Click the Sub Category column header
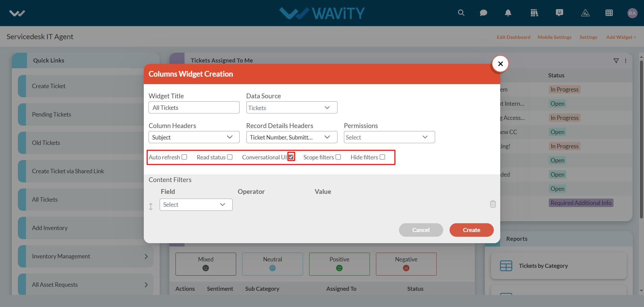The image size is (644, 307). (x=262, y=289)
